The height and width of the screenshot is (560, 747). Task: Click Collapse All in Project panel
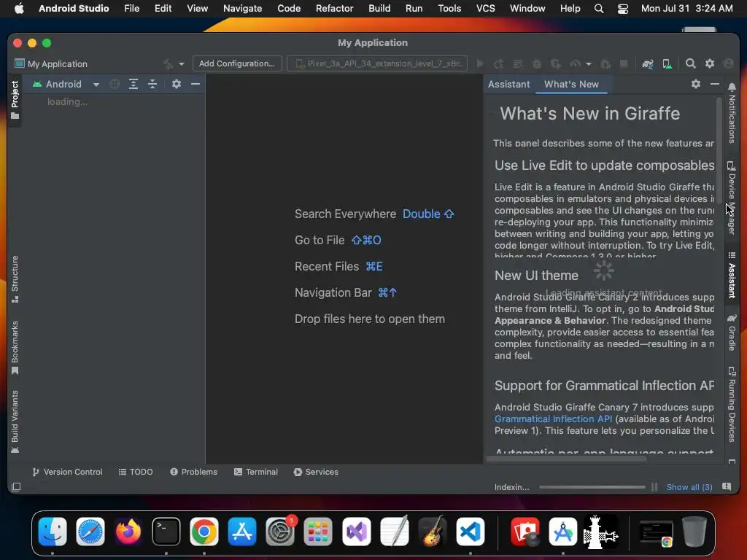152,85
